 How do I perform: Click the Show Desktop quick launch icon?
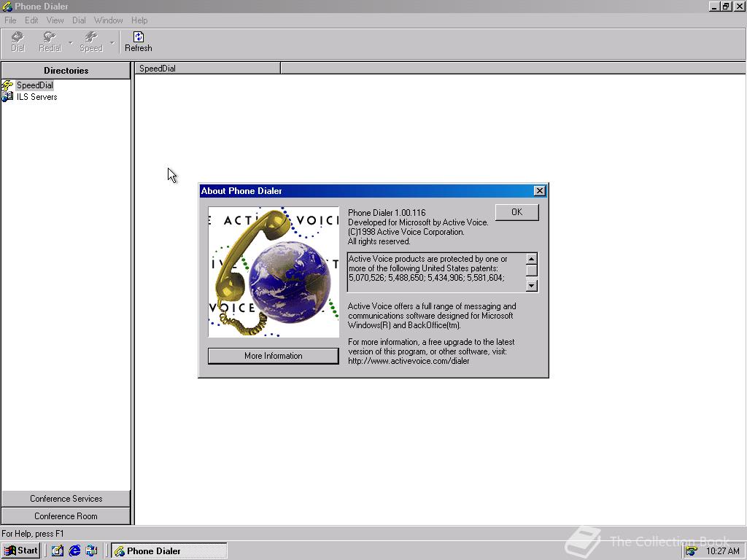coord(57,551)
